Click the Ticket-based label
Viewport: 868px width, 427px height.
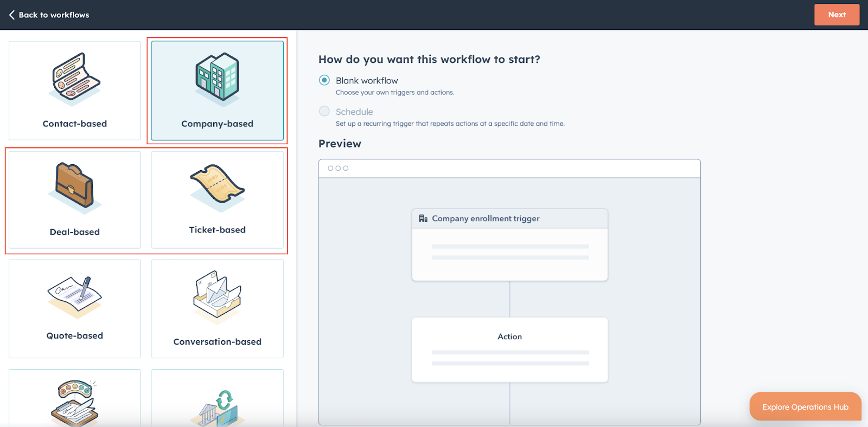[x=218, y=230]
